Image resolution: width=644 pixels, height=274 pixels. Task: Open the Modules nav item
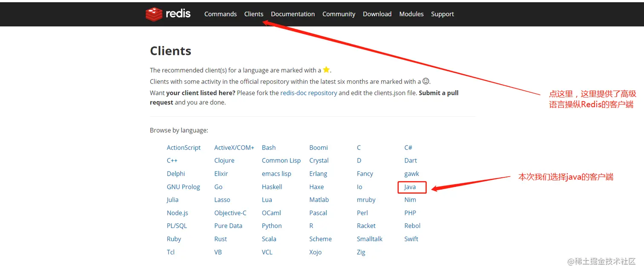point(411,14)
